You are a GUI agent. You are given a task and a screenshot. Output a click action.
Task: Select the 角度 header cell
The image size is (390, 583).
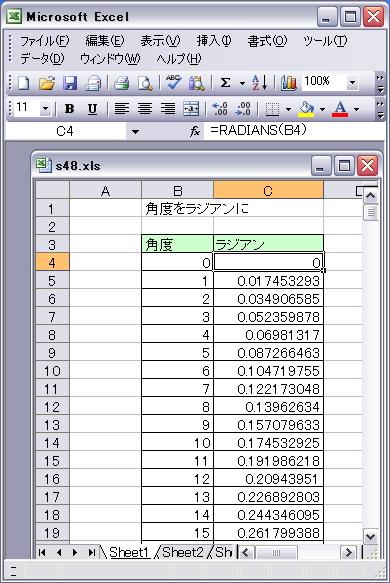coord(177,244)
